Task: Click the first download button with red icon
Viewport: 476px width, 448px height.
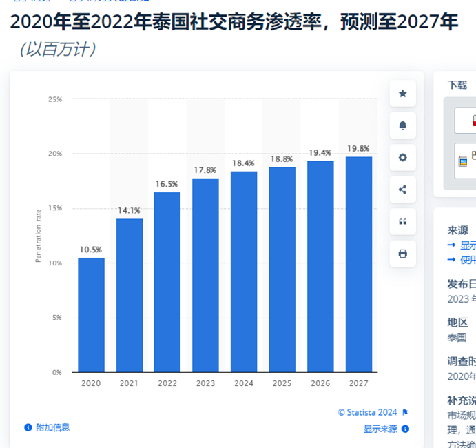Action: click(x=466, y=121)
